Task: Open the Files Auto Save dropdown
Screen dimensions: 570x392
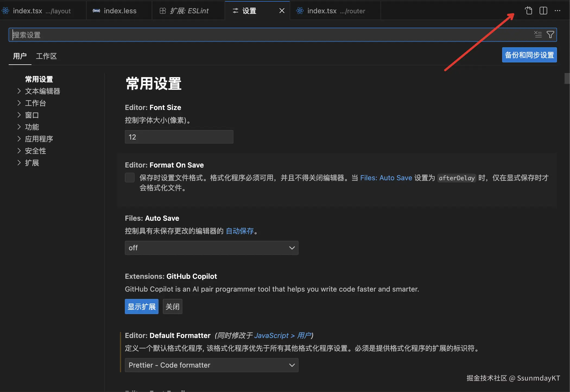Action: click(211, 248)
